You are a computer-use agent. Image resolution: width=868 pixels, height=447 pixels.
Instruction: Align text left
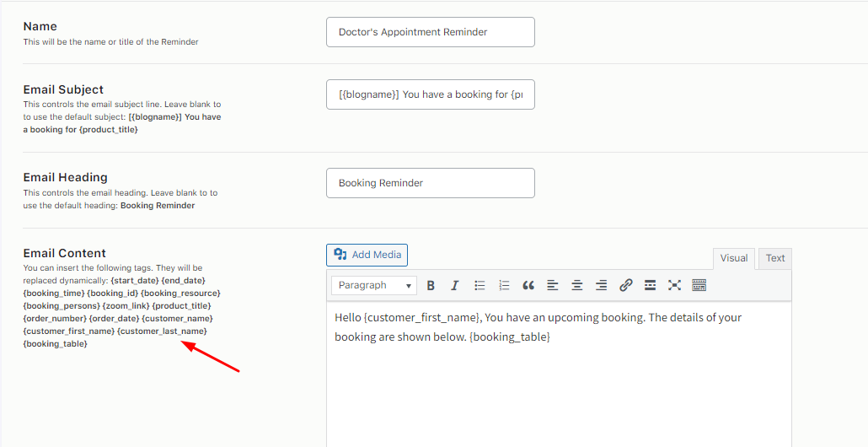click(x=553, y=285)
